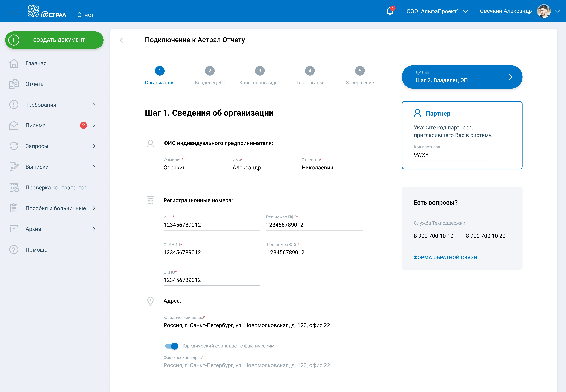Click the Главная home icon

[x=14, y=63]
